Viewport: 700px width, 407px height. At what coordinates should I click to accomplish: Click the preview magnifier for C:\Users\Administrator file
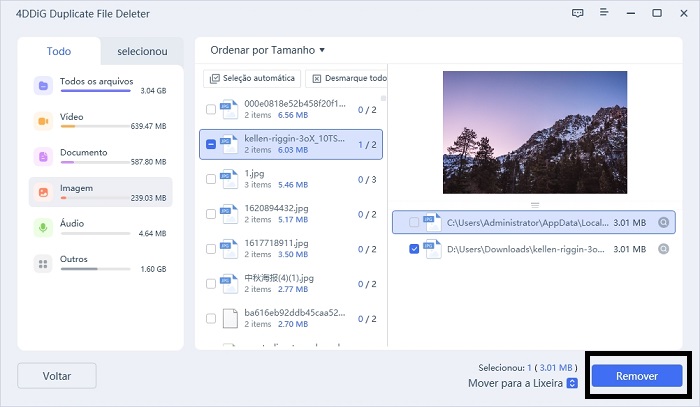click(664, 222)
